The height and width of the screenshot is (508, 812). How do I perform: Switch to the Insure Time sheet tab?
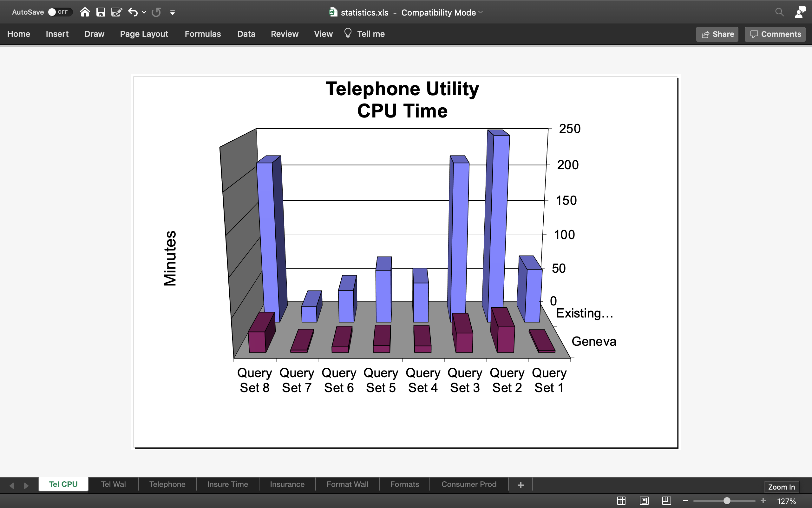coord(227,484)
